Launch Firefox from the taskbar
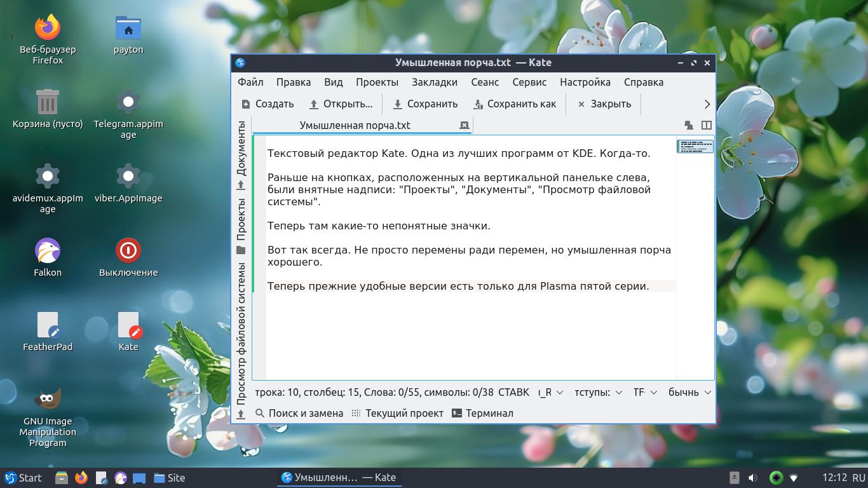Viewport: 868px width, 488px height. pos(81,478)
